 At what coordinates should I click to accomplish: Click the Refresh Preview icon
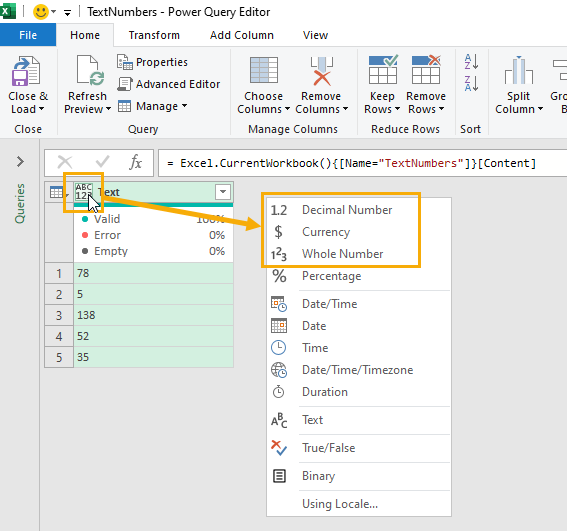pyautogui.click(x=90, y=71)
